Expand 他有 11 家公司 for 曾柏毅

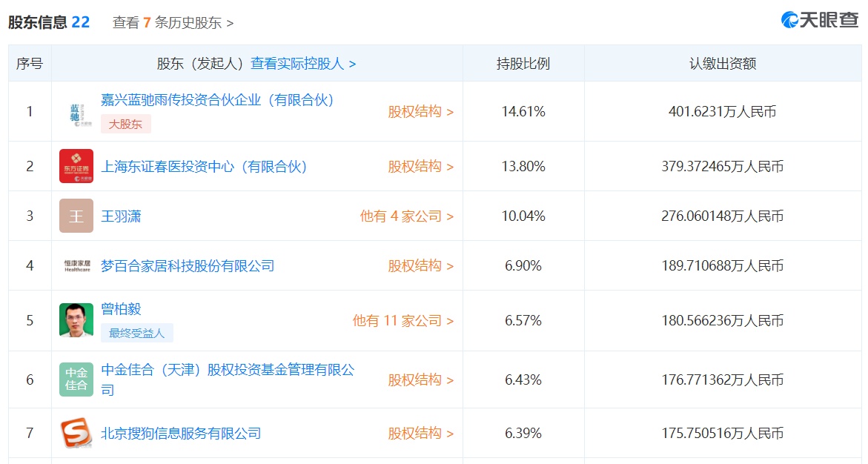(402, 321)
